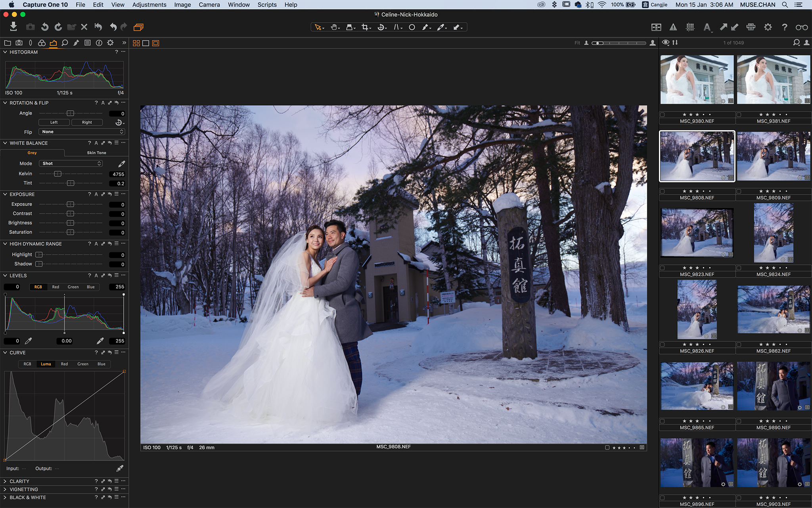Switch to Skin Tone white balance tab
The width and height of the screenshot is (812, 508).
[96, 153]
